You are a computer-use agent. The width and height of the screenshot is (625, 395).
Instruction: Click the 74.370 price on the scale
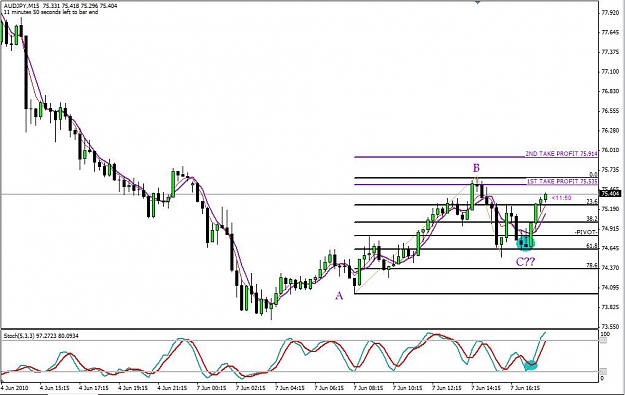tap(610, 268)
